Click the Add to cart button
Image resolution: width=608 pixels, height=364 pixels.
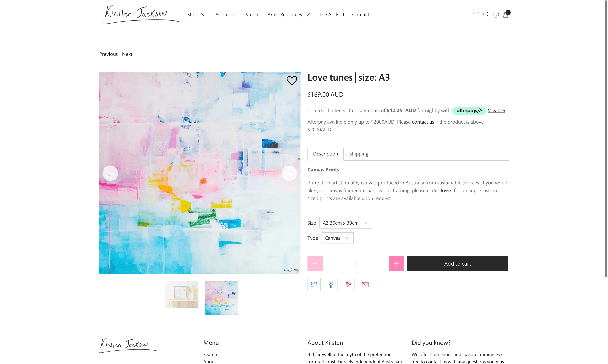click(x=457, y=263)
